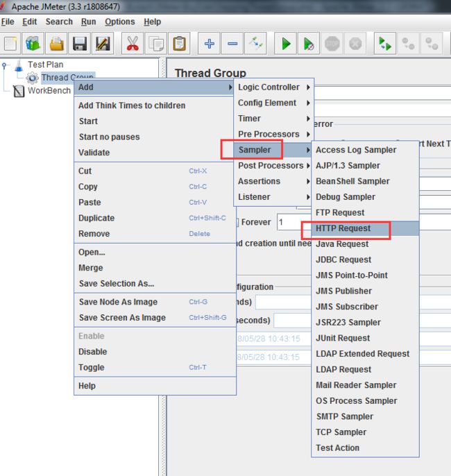
Task: Choose Toggle in the context menu
Action: pos(155,367)
